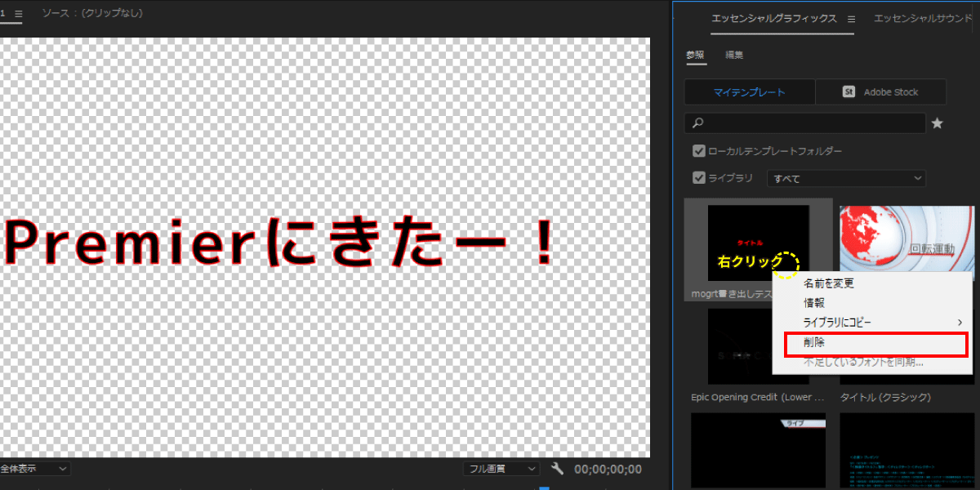Click the タイトル (クラシック) template label
Screen dimensions: 980x490
pos(885,398)
